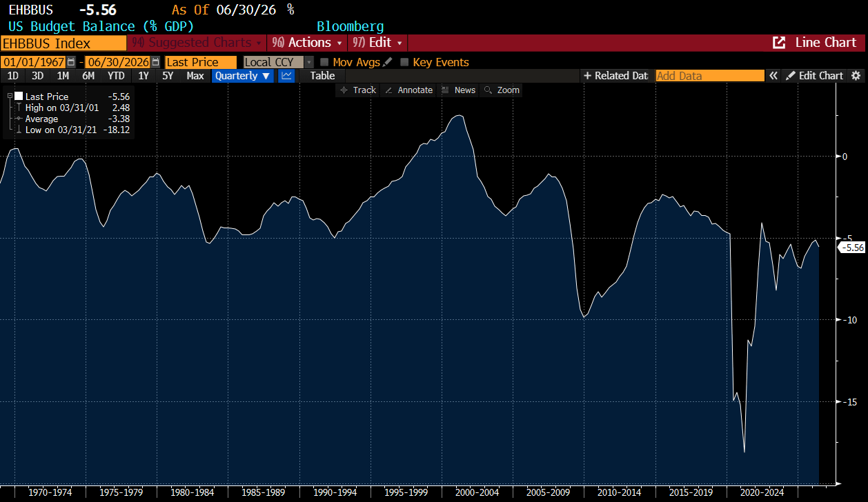Open the start date calendar picker icon
The width and height of the screenshot is (868, 502).
pyautogui.click(x=71, y=62)
